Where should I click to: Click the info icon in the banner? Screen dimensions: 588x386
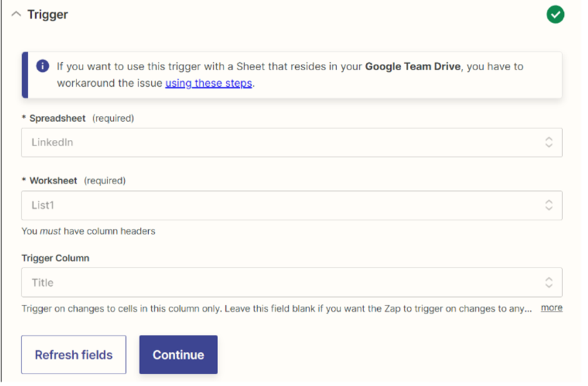click(43, 66)
